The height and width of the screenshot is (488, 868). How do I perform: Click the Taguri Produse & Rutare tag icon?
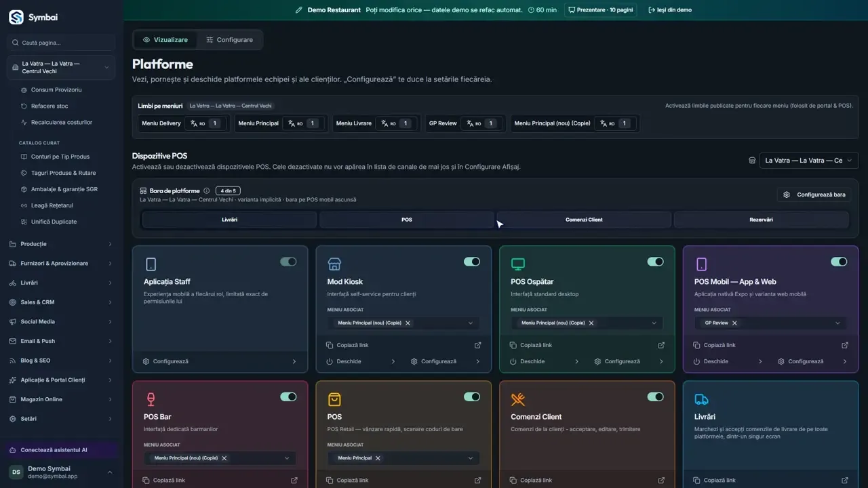[24, 173]
